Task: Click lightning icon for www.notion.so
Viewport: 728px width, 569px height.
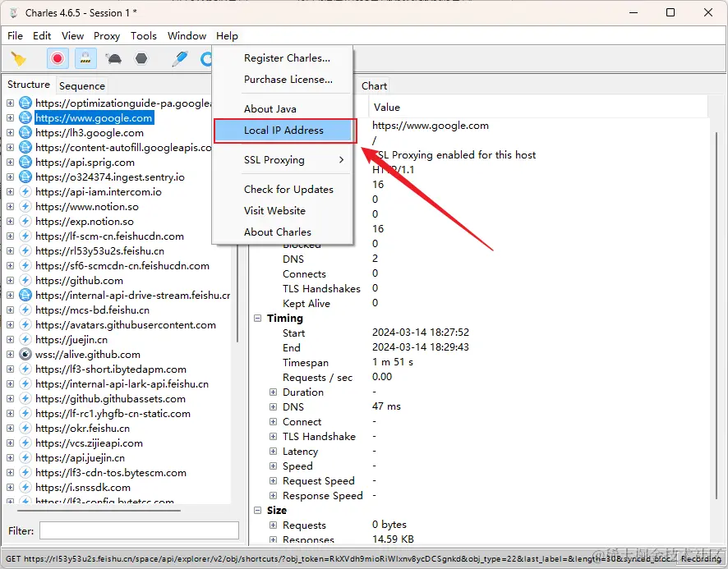Action: tap(25, 207)
